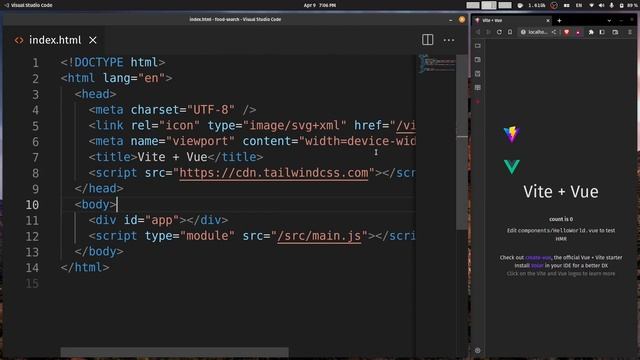Click the second icon in browser sidebar
640x360 pixels.
pyautogui.click(x=478, y=60)
